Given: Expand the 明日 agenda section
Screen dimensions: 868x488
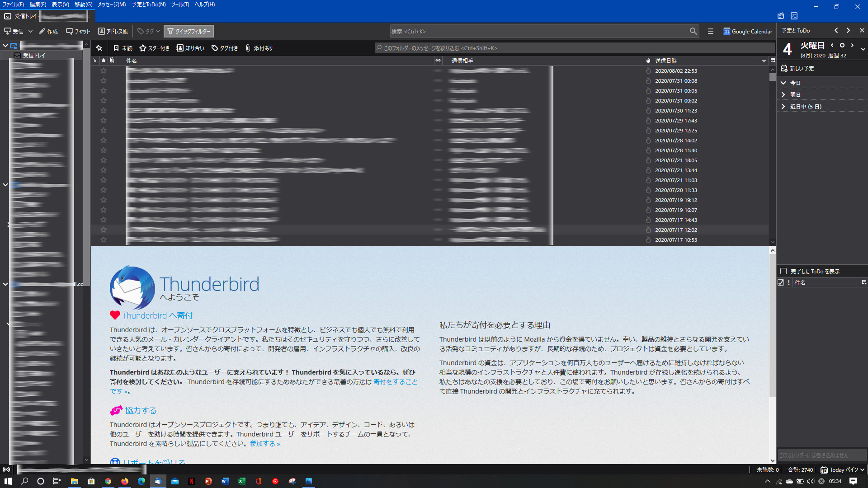Looking at the screenshot, I should point(783,95).
